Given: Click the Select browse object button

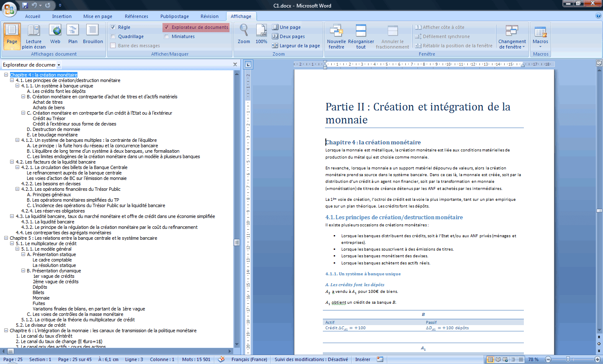Looking at the screenshot, I should tap(599, 343).
